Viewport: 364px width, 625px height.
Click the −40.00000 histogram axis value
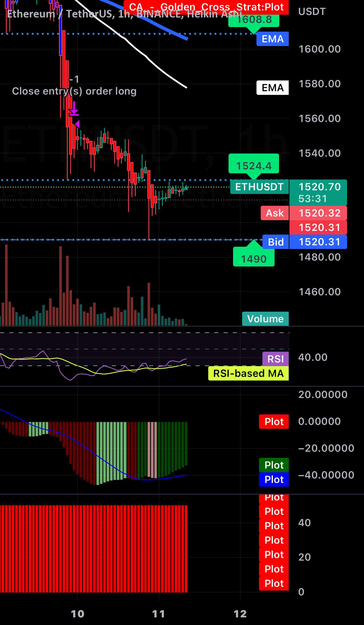326,475
